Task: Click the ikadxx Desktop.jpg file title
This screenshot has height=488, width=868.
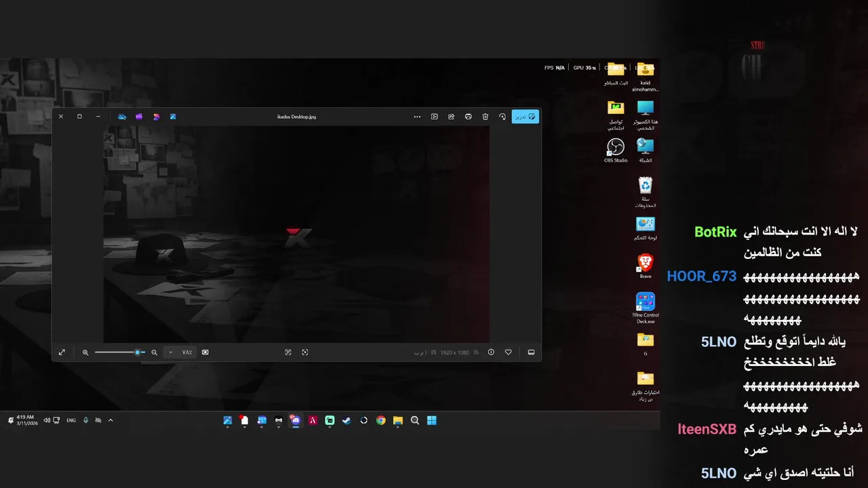Action: (296, 117)
